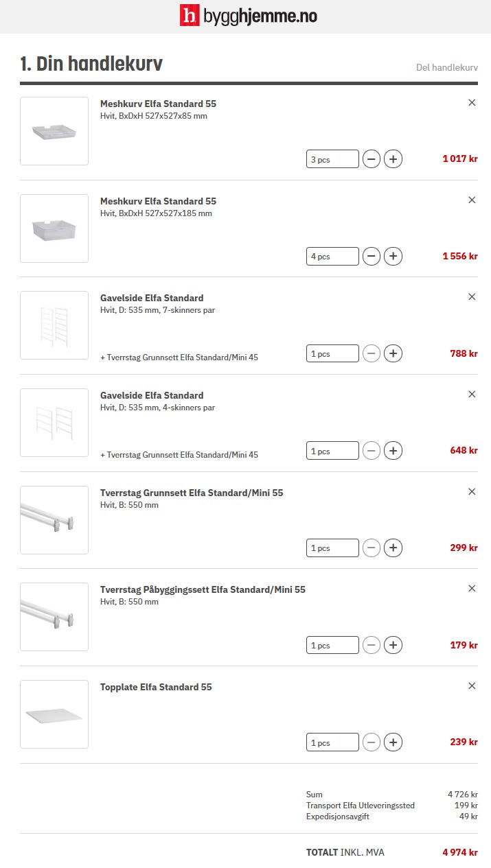Increase Topplate Elfa Standard 55 quantity

[393, 742]
